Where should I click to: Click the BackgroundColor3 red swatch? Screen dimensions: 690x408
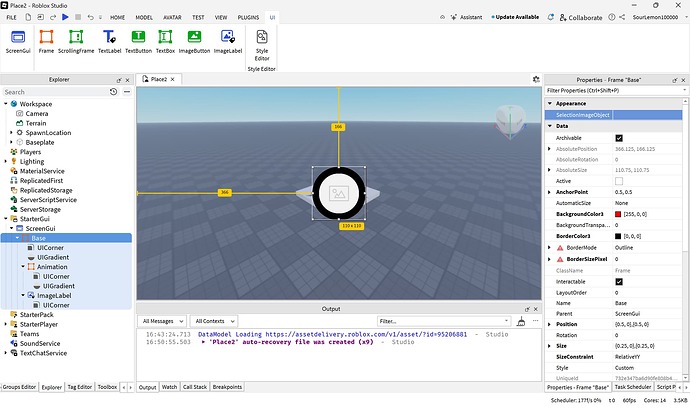(618, 214)
